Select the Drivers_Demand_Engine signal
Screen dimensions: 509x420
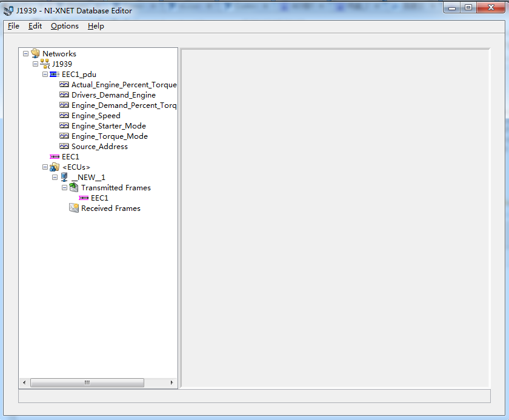114,95
